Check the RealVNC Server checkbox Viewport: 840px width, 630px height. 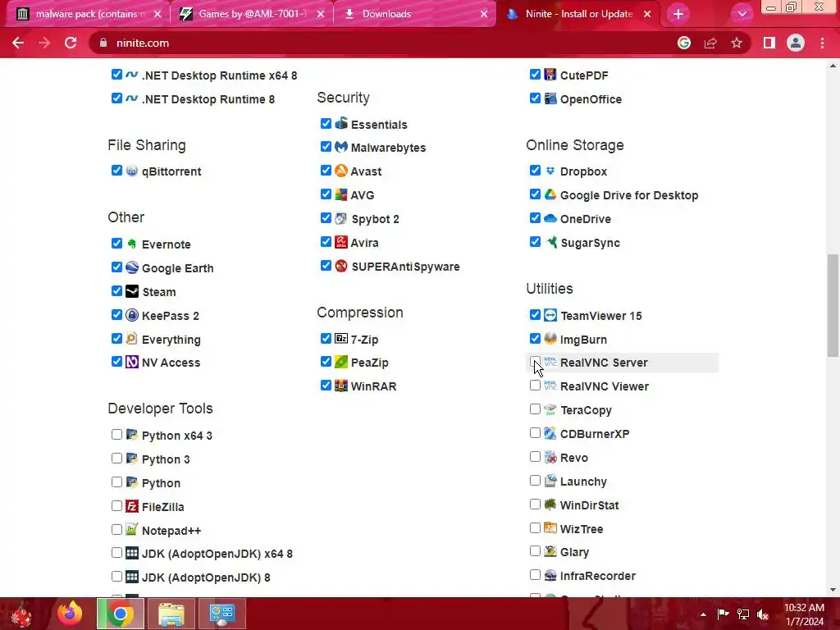535,362
